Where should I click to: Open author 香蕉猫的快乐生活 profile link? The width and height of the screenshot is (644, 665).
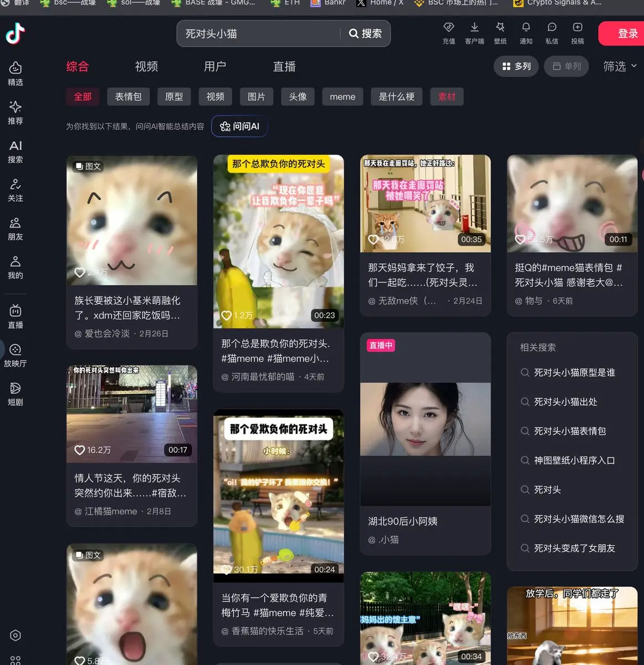[267, 631]
